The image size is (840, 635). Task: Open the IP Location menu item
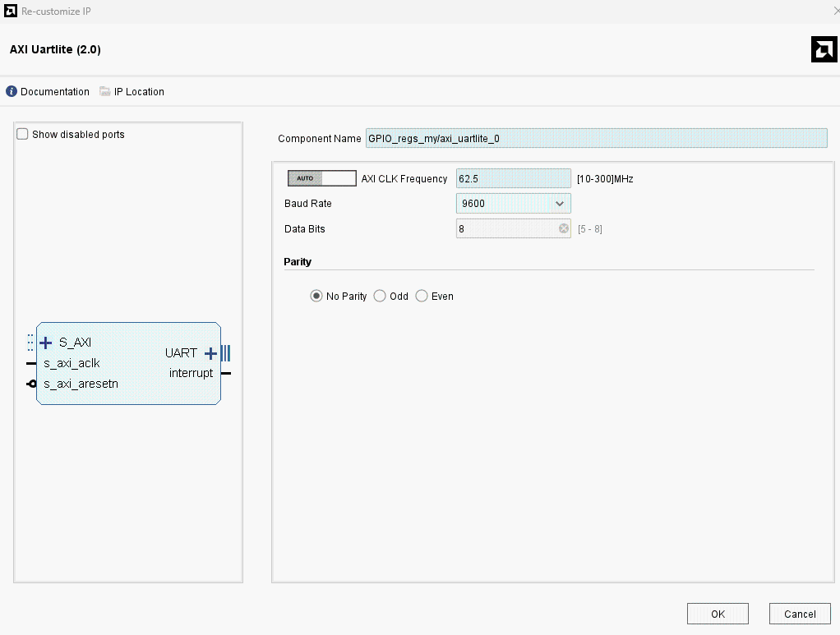pyautogui.click(x=139, y=91)
